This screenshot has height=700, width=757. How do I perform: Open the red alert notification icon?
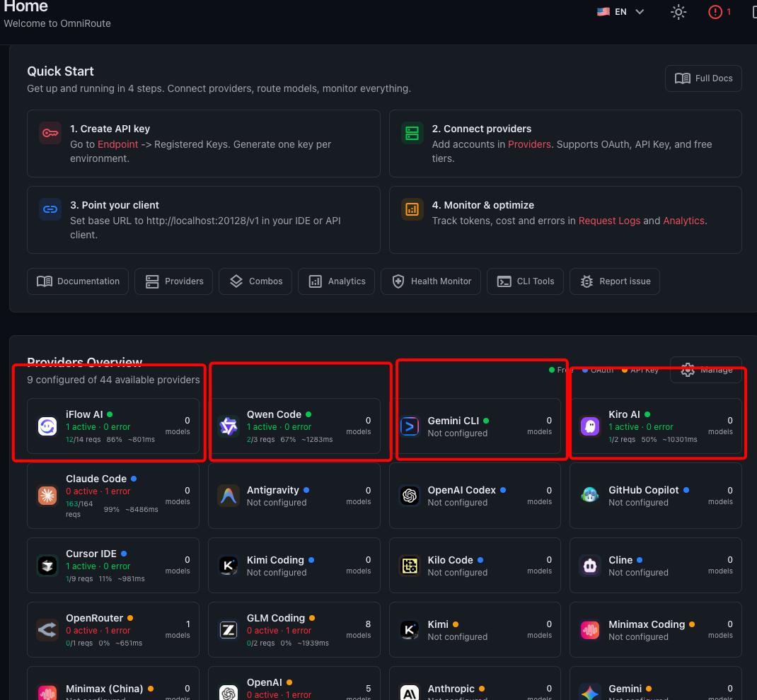pyautogui.click(x=715, y=12)
